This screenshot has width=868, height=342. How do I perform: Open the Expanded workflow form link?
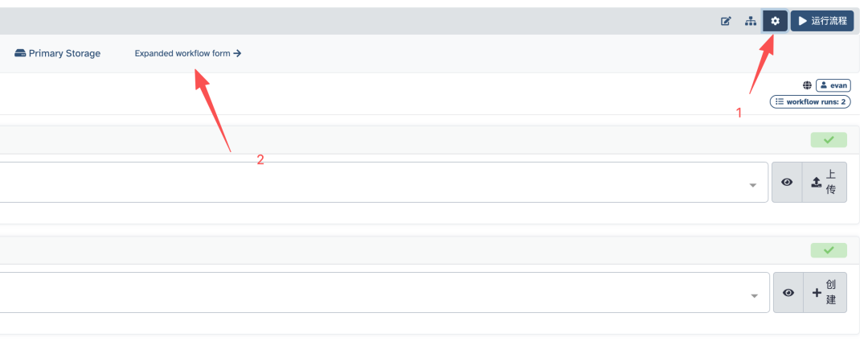coord(187,54)
